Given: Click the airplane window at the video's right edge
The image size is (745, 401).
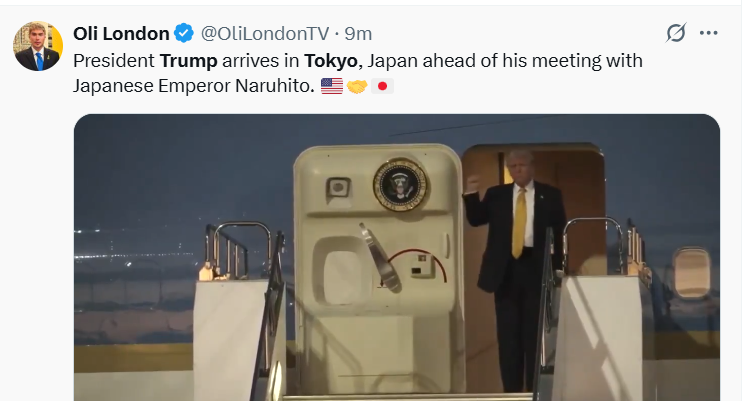Looking at the screenshot, I should (691, 273).
